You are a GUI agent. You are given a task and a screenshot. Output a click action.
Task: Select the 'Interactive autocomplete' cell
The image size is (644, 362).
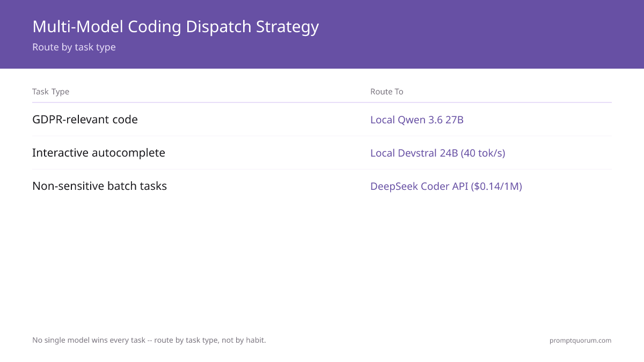coord(99,153)
